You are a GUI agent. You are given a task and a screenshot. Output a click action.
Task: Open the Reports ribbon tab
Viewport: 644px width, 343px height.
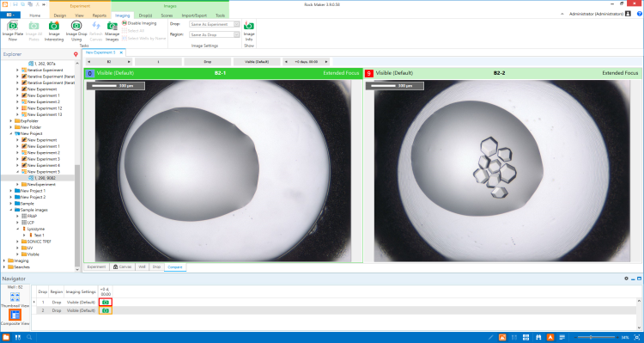(x=99, y=15)
